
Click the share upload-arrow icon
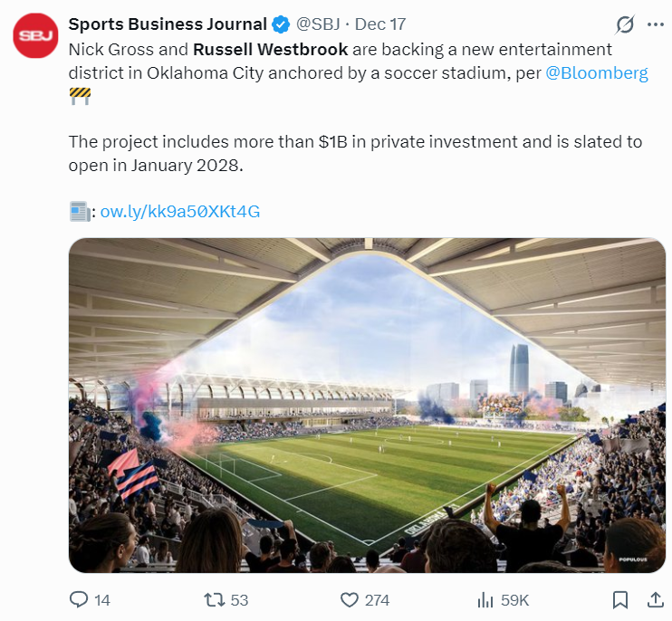pos(656,599)
